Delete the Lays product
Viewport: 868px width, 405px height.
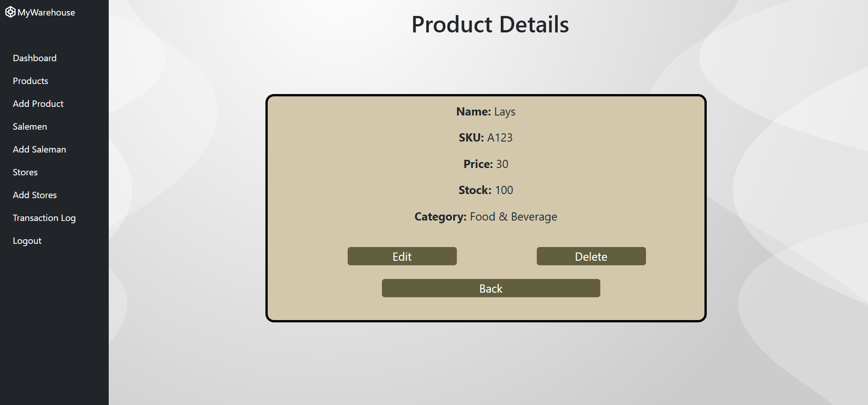(591, 256)
